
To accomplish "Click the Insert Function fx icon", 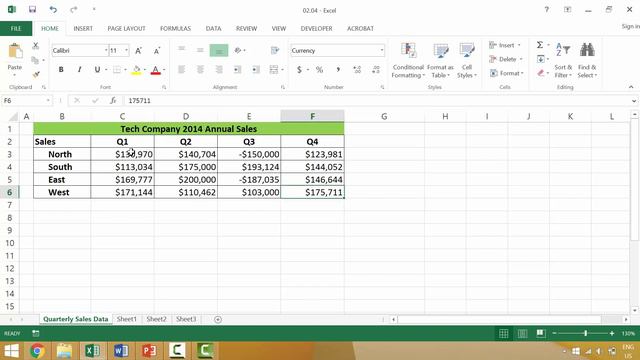I will 113,100.
